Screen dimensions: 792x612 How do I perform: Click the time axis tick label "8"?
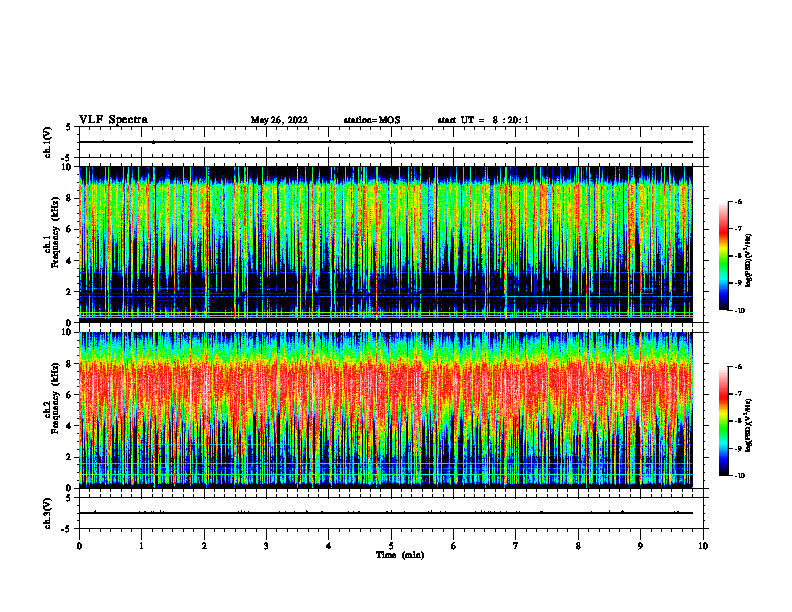point(578,546)
